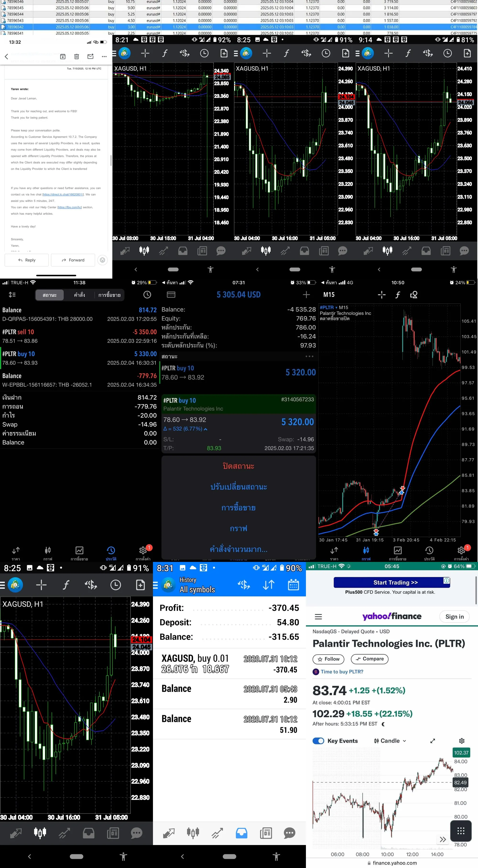Switch to the คำสั่ง tab

point(80,295)
